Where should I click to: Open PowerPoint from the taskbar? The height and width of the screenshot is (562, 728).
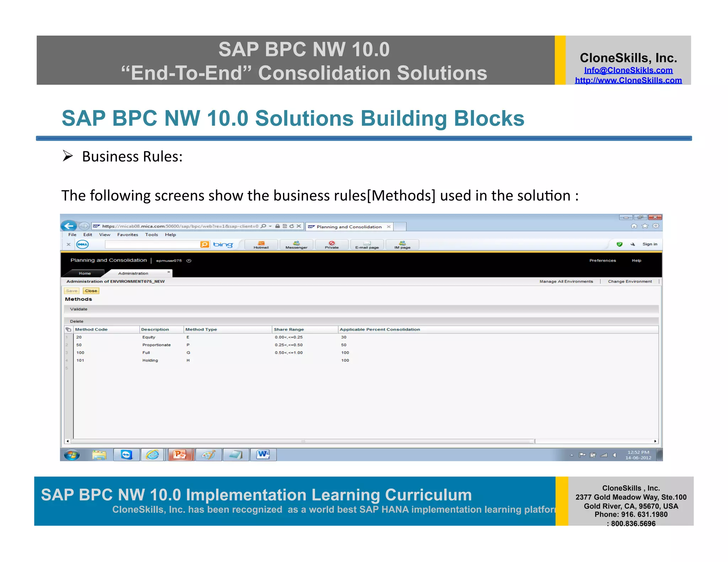coord(180,455)
